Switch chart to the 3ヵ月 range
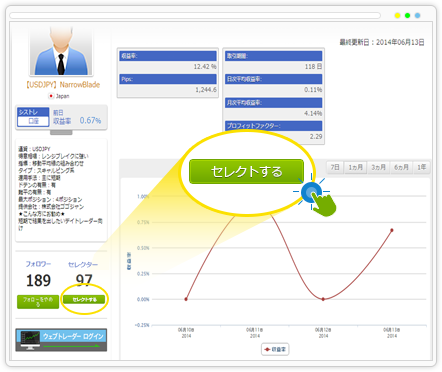 pyautogui.click(x=378, y=167)
